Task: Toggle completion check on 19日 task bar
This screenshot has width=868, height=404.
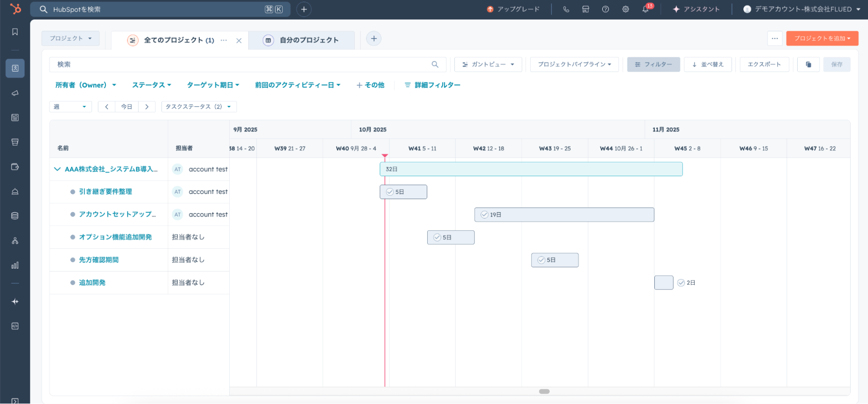Action: (x=485, y=214)
